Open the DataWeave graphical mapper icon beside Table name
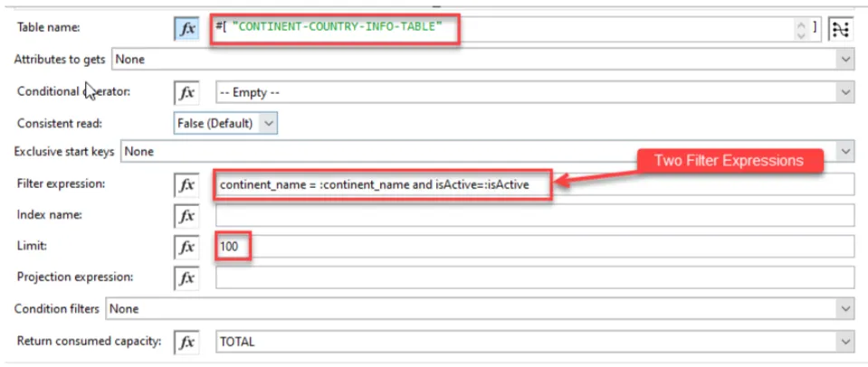Screen dimensions: 868x367 pos(840,29)
